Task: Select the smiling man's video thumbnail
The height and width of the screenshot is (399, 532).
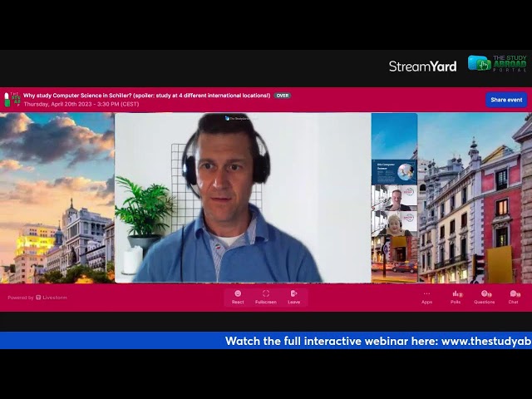Action: (394, 198)
